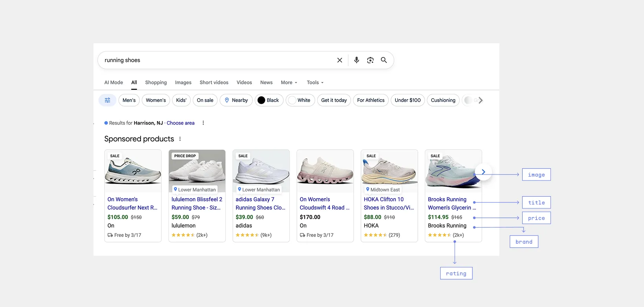Open Sponsored products three-dot menu

pyautogui.click(x=180, y=139)
